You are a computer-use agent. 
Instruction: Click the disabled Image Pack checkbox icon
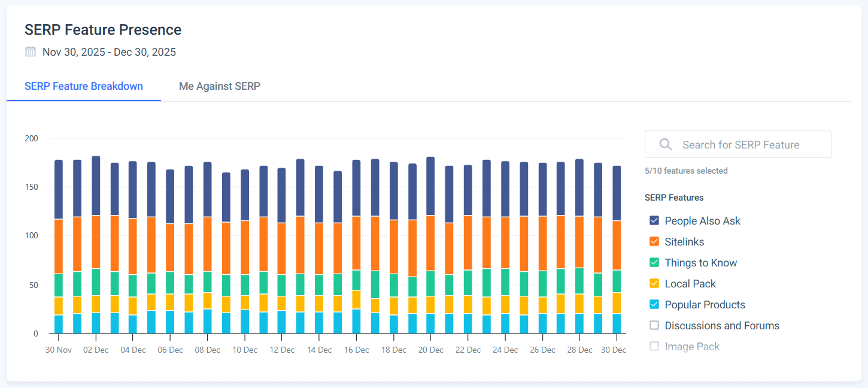point(654,346)
